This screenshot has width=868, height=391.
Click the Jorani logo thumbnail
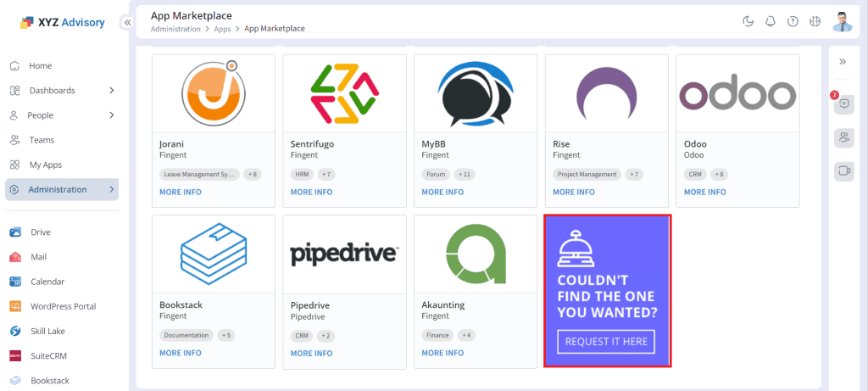tap(214, 92)
